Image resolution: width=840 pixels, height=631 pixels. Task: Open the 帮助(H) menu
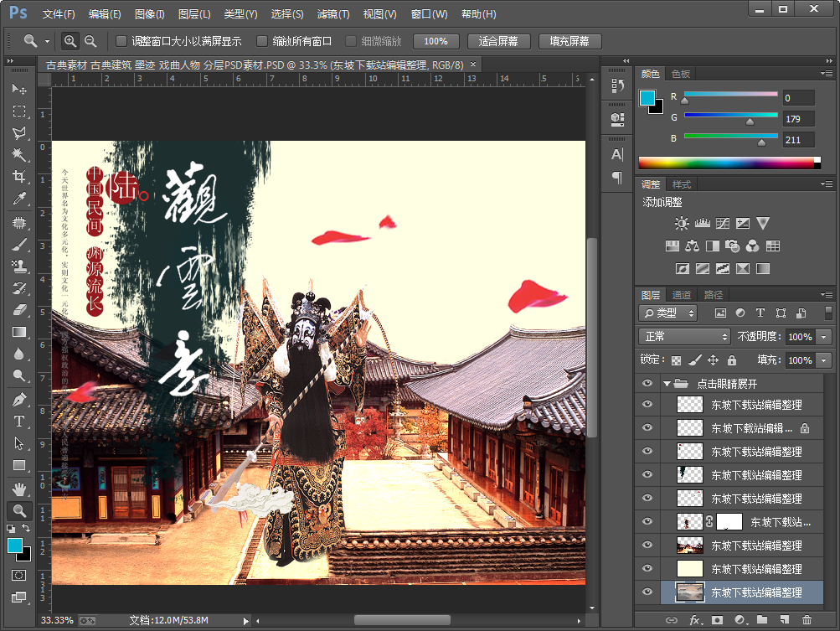(479, 14)
